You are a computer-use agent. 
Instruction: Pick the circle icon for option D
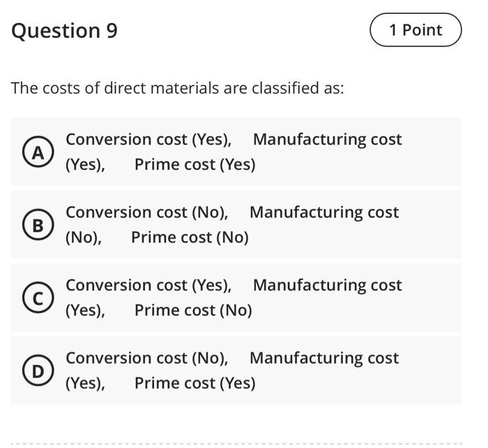(39, 371)
